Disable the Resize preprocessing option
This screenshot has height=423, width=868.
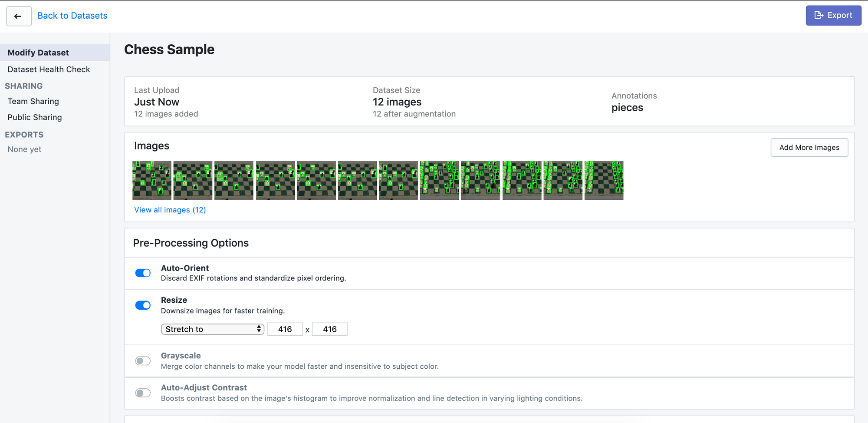point(143,305)
